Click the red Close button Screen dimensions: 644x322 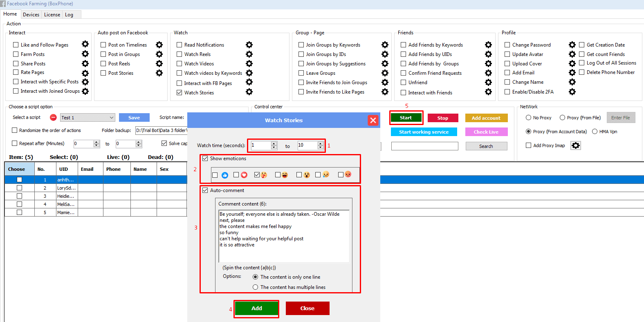click(307, 309)
